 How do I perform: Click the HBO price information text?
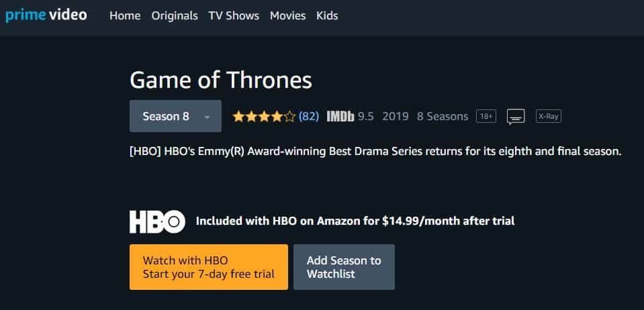(x=355, y=221)
